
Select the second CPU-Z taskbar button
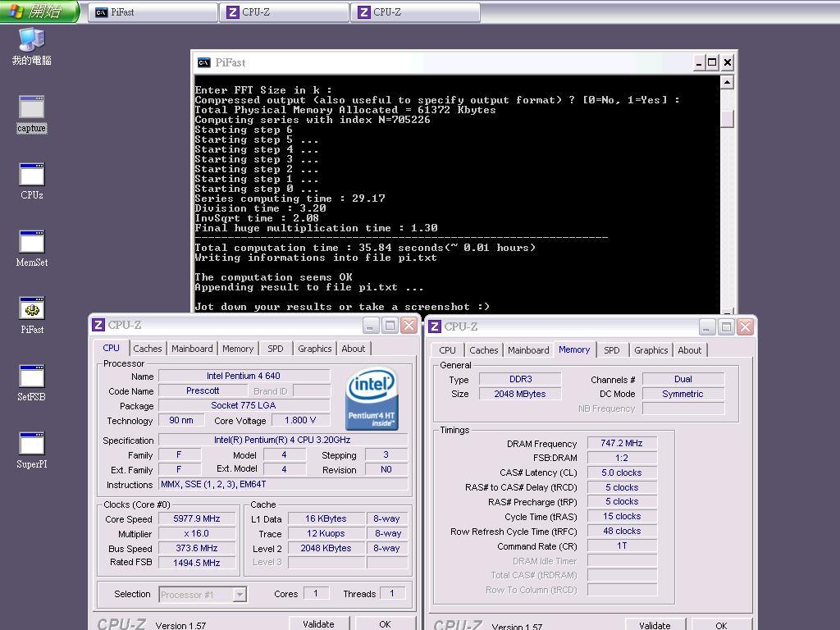click(x=415, y=12)
